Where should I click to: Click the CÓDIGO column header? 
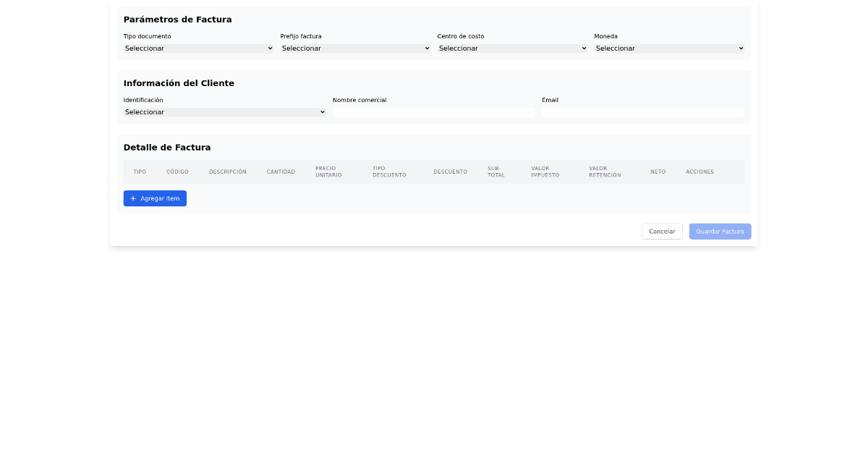[x=177, y=172]
